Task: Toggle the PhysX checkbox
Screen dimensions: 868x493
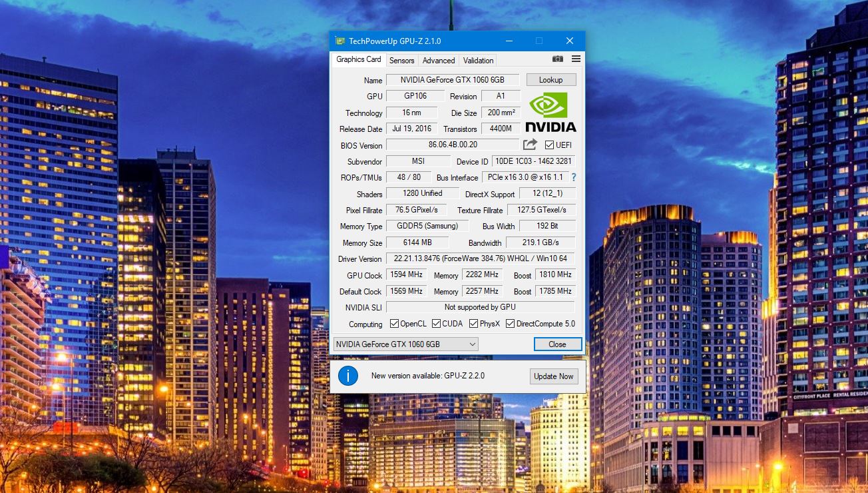Action: pos(474,324)
